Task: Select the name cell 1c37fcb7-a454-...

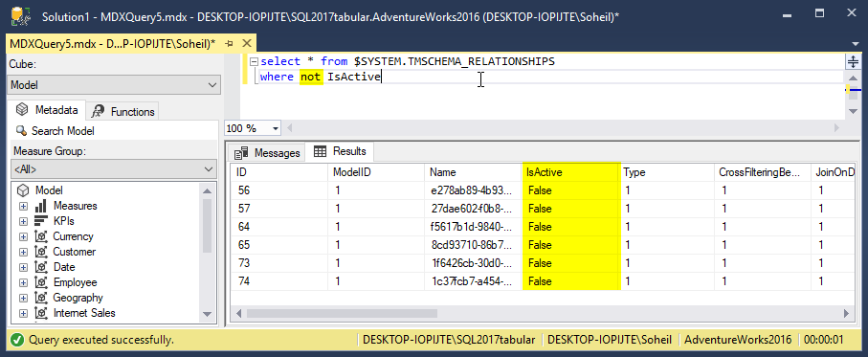Action: click(473, 281)
